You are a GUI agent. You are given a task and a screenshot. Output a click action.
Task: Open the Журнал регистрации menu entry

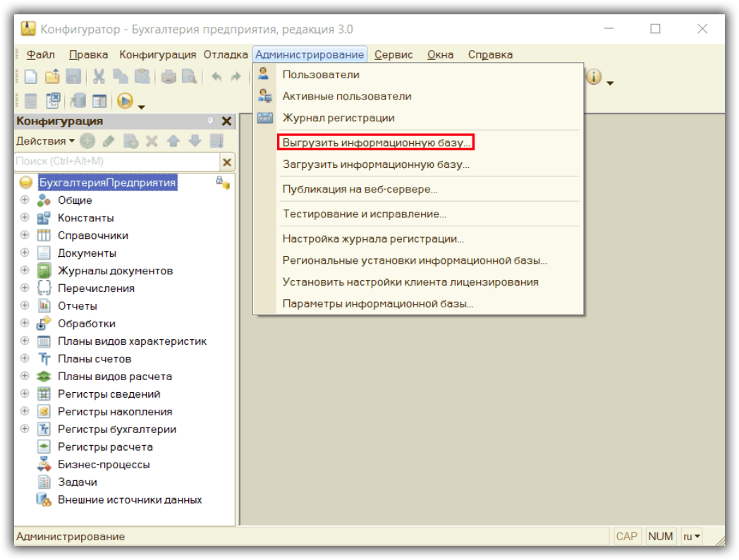pos(338,118)
